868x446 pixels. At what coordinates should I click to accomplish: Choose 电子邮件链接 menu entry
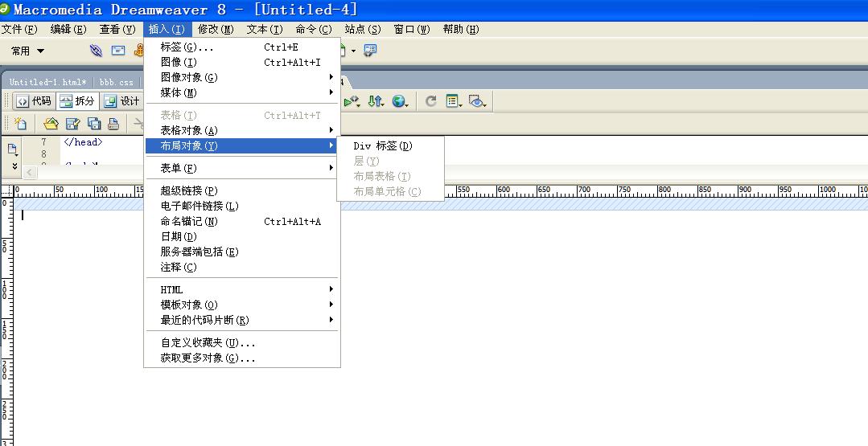coord(242,207)
